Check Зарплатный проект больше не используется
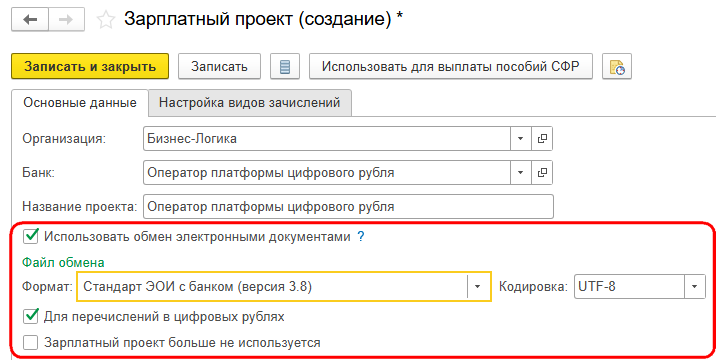The height and width of the screenshot is (360, 716). 31,343
